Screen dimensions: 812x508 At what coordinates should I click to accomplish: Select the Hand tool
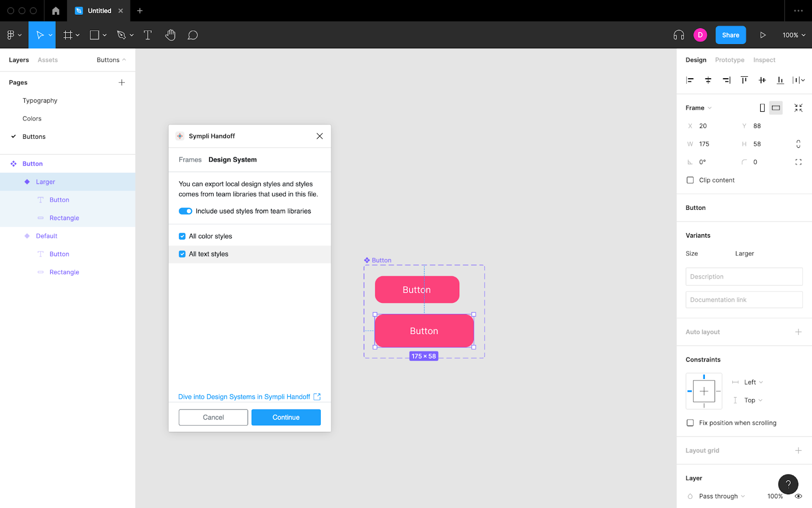[x=170, y=35]
